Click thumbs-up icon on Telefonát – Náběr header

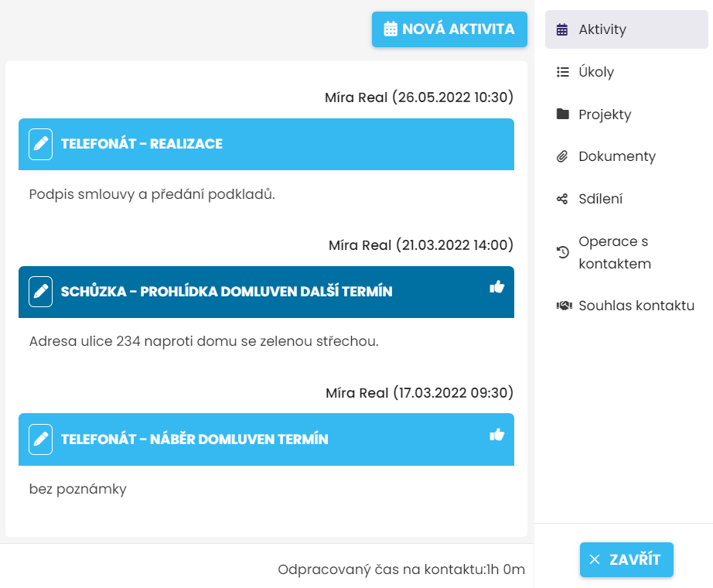pyautogui.click(x=496, y=435)
